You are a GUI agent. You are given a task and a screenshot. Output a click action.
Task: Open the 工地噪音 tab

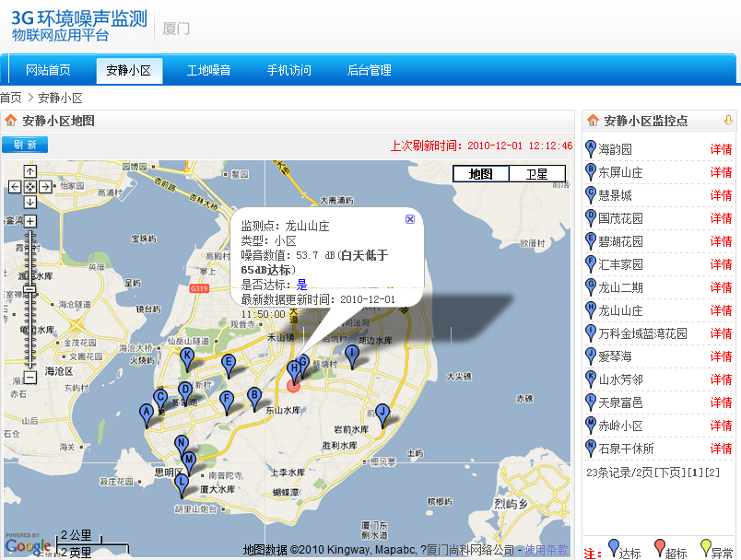click(208, 70)
